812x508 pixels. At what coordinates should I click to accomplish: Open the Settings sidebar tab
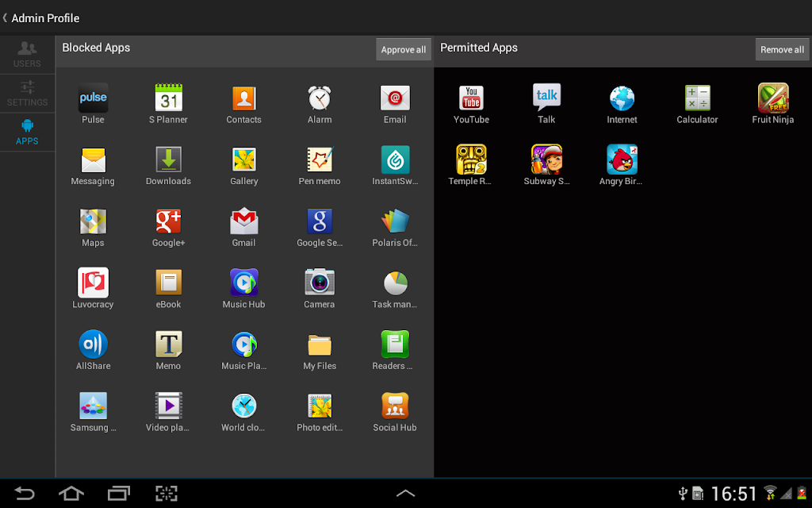pos(28,94)
